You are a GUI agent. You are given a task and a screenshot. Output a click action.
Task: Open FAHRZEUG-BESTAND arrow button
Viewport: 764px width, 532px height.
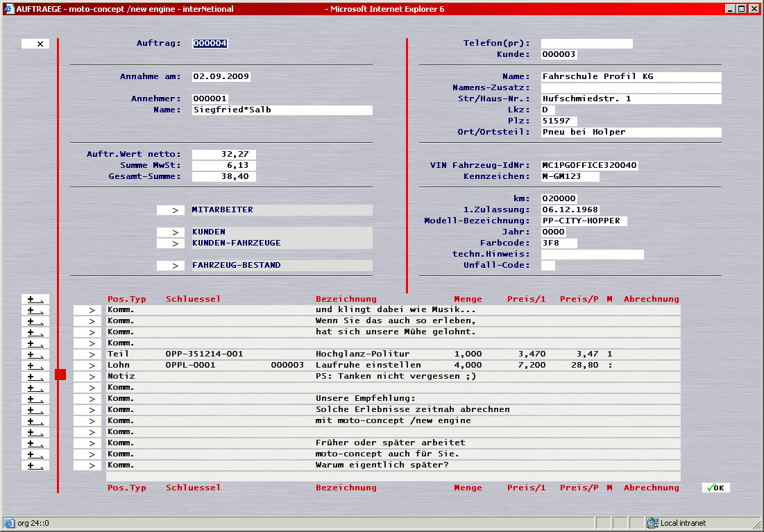tap(171, 265)
